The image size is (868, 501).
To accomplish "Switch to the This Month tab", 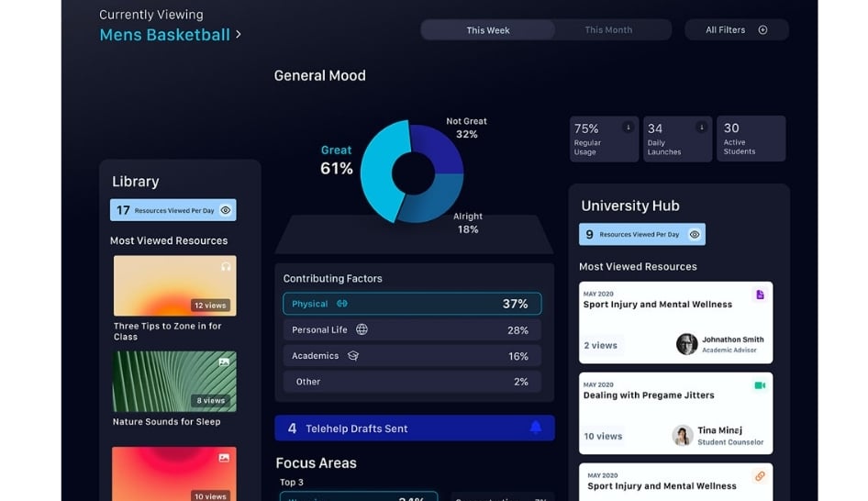I will [x=608, y=30].
